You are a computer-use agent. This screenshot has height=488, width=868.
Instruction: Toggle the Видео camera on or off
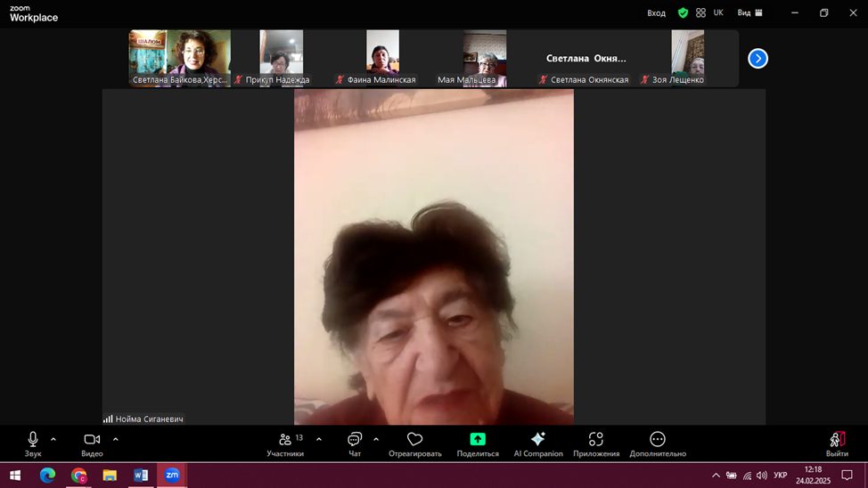(x=92, y=440)
